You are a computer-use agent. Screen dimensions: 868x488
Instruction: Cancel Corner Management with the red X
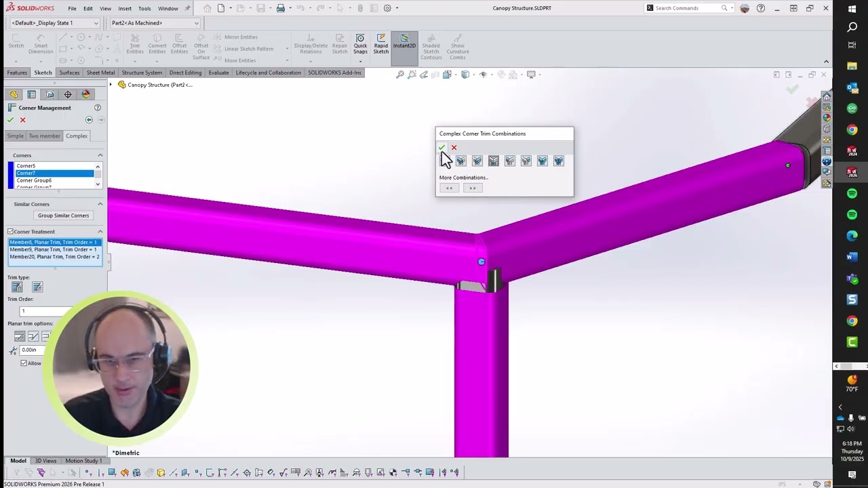(22, 120)
